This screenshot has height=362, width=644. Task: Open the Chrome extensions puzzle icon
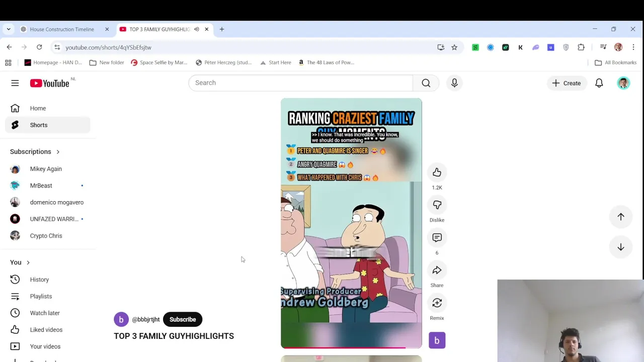point(581,47)
